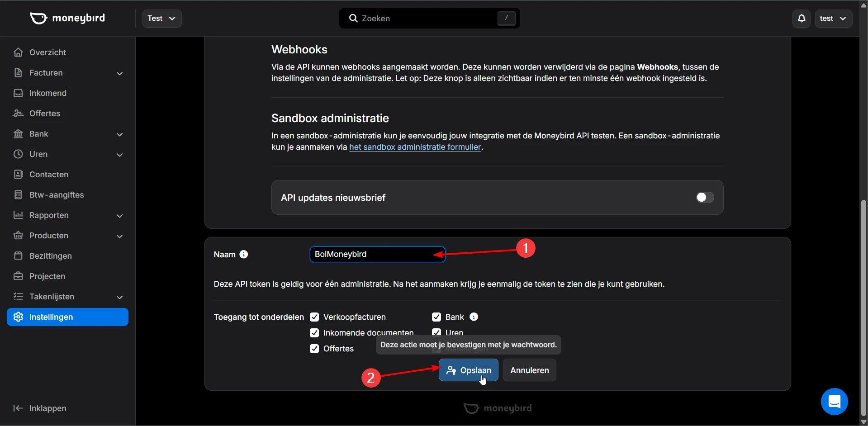
Task: Open the notifications bell icon
Action: point(801,19)
